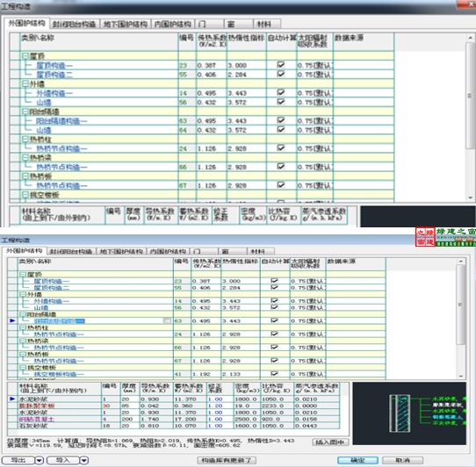Open the arrow menu next to 导入
The image size is (476, 467).
point(84,460)
